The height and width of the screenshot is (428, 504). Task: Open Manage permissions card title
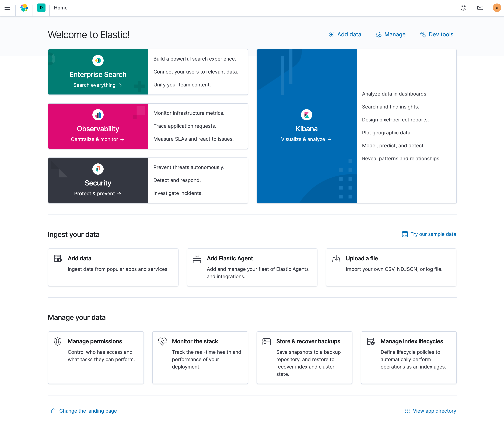(95, 341)
